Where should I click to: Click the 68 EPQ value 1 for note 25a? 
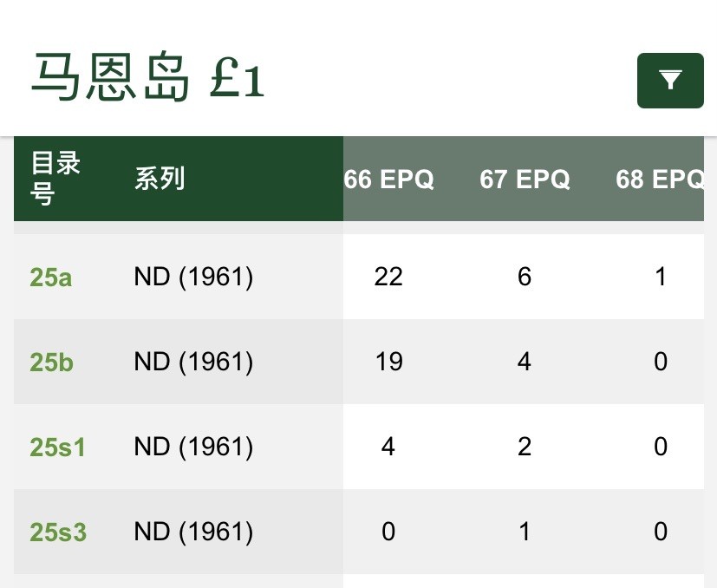tap(661, 277)
